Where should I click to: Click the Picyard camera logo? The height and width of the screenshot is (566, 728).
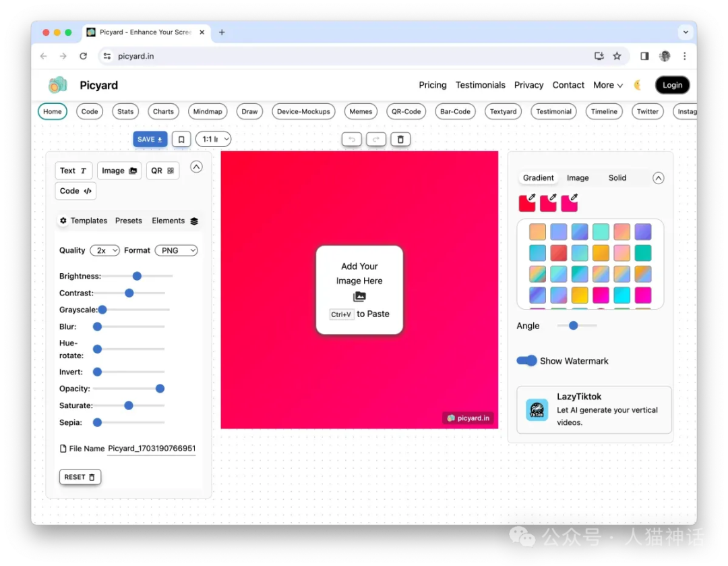pyautogui.click(x=58, y=85)
